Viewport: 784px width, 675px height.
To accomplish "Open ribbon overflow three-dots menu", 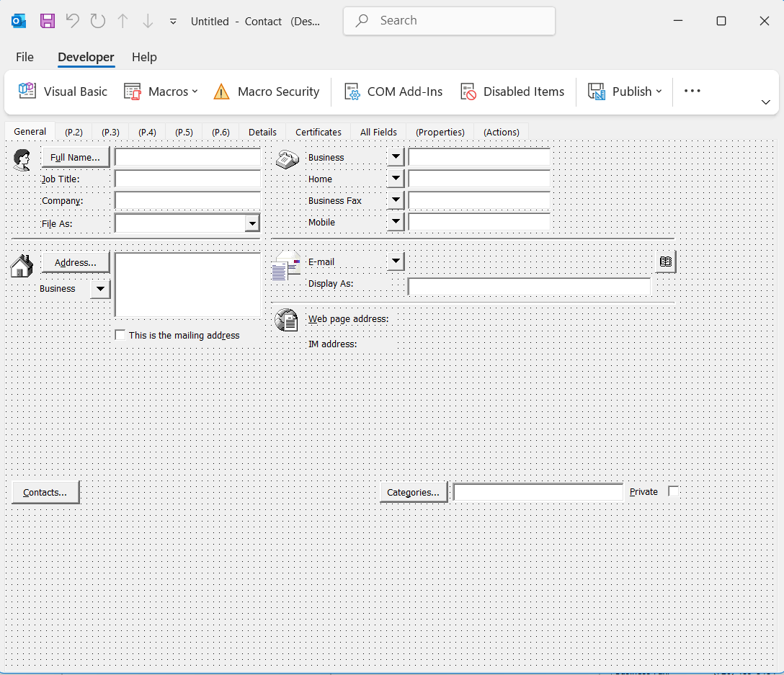I will click(x=692, y=91).
